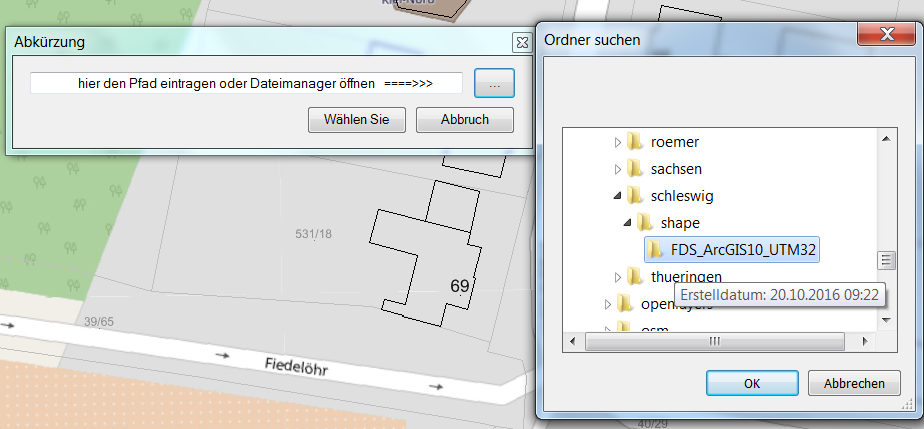The height and width of the screenshot is (429, 924).
Task: Click the horizontal scroll left arrow
Action: pos(573,341)
